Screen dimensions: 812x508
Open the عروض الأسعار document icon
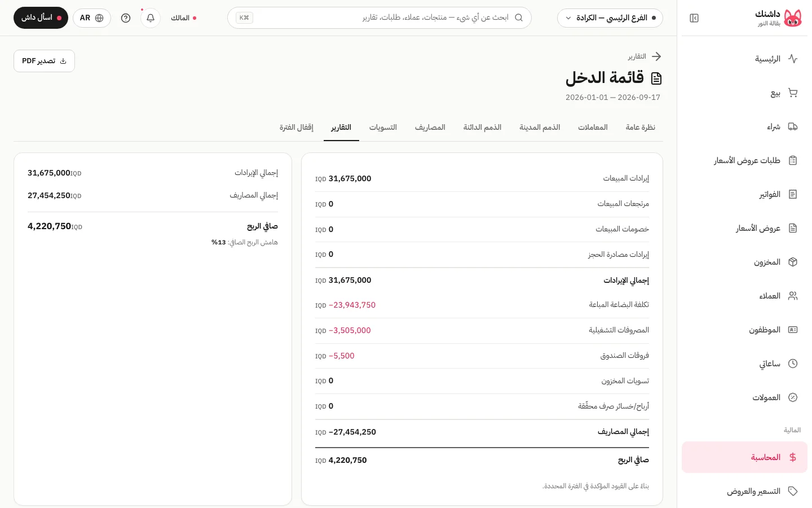(793, 228)
